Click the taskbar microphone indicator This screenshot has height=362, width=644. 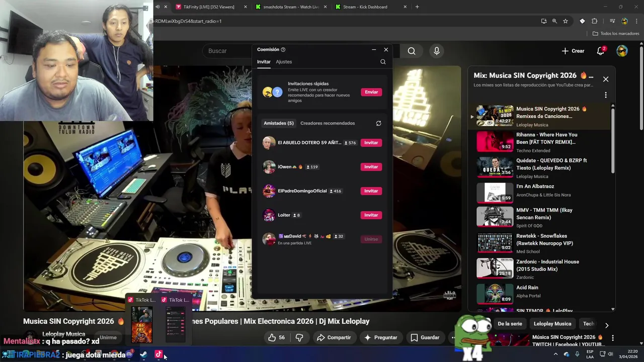577,354
